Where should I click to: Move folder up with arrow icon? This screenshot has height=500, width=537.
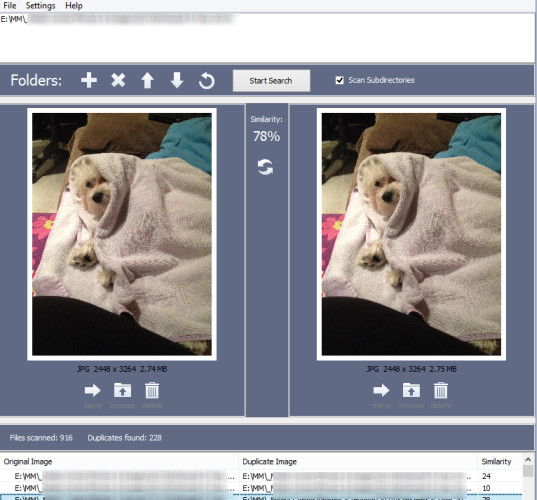pos(148,80)
